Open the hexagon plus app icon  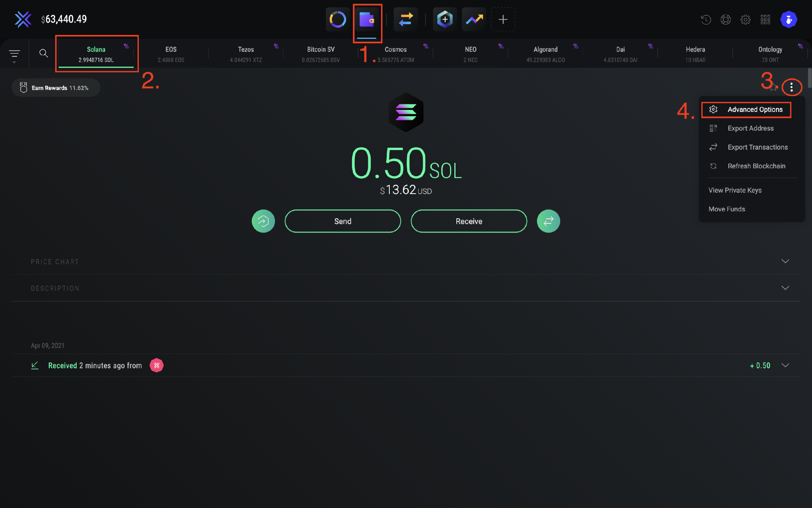click(445, 19)
